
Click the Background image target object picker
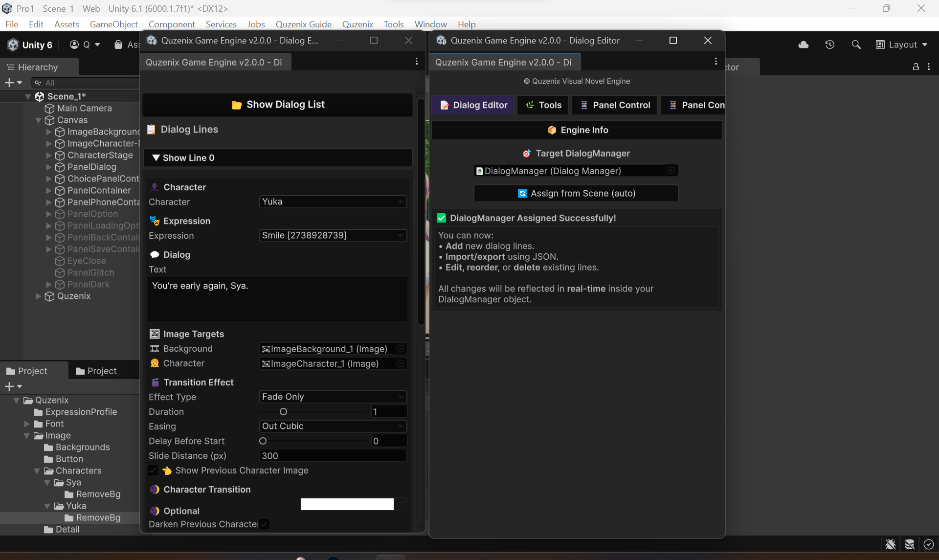tap(400, 349)
